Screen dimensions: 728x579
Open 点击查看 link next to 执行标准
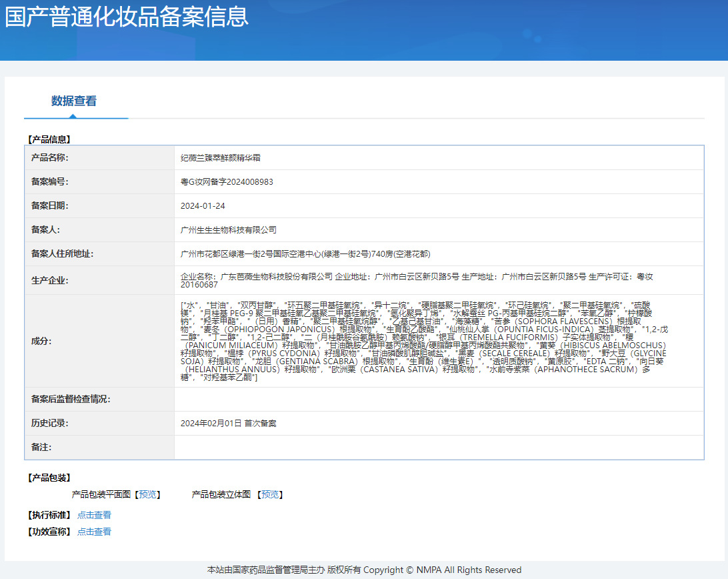pos(94,515)
